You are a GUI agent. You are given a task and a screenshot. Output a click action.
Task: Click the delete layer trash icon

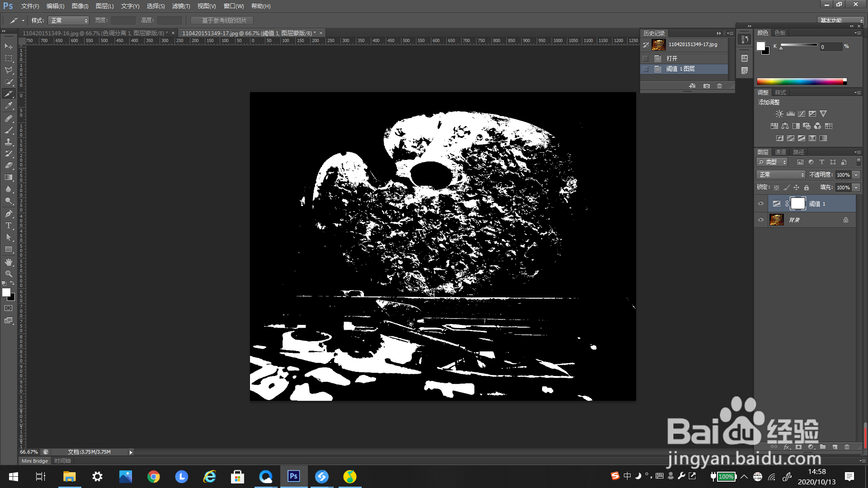(847, 447)
